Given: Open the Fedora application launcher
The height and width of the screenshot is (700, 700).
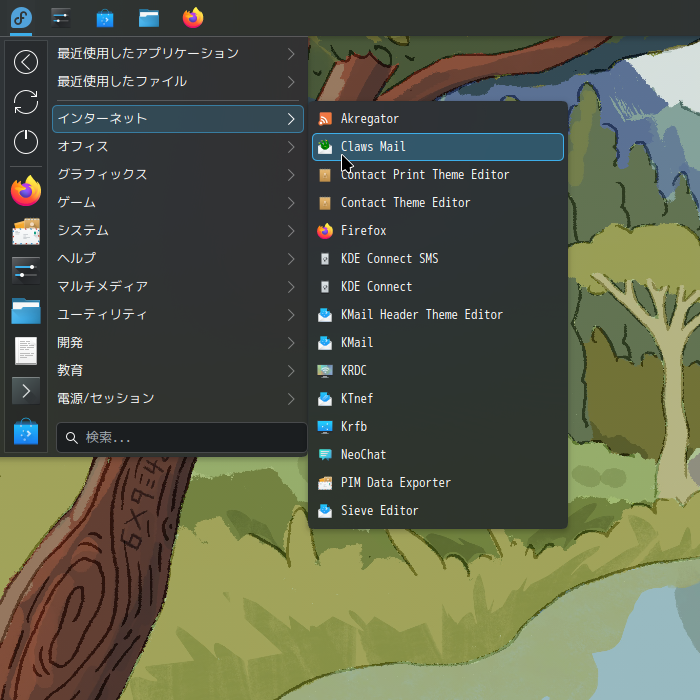Looking at the screenshot, I should pyautogui.click(x=21, y=18).
